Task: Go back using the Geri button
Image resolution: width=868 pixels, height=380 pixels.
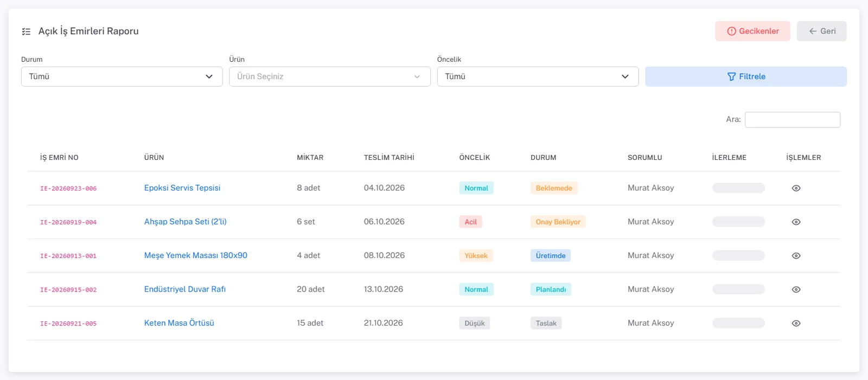Action: (821, 31)
